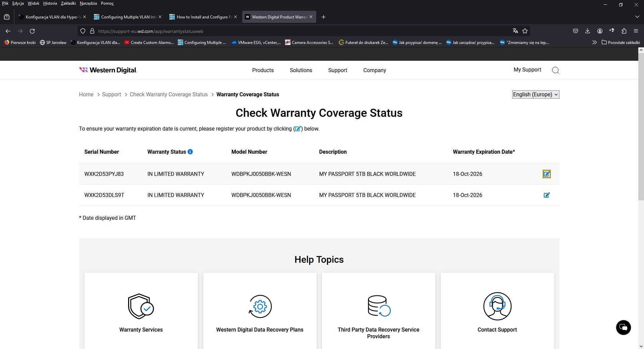Open the Firefox View icon
Image resolution: width=644 pixels, height=349 pixels.
[7, 17]
